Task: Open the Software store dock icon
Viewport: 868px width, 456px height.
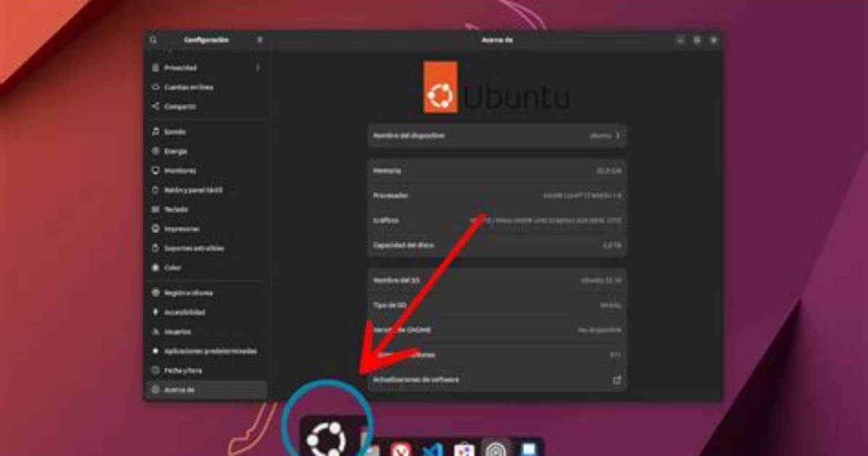Action: click(x=464, y=449)
